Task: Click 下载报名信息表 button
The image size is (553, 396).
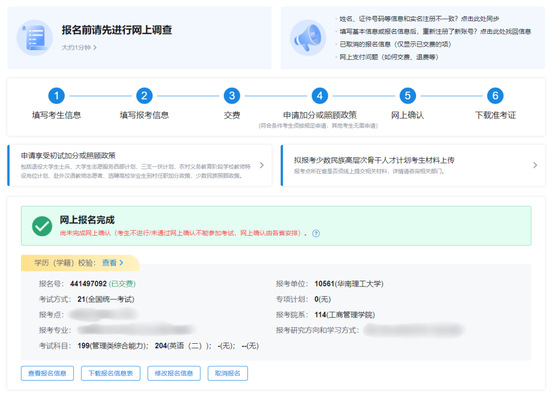Action: [111, 373]
